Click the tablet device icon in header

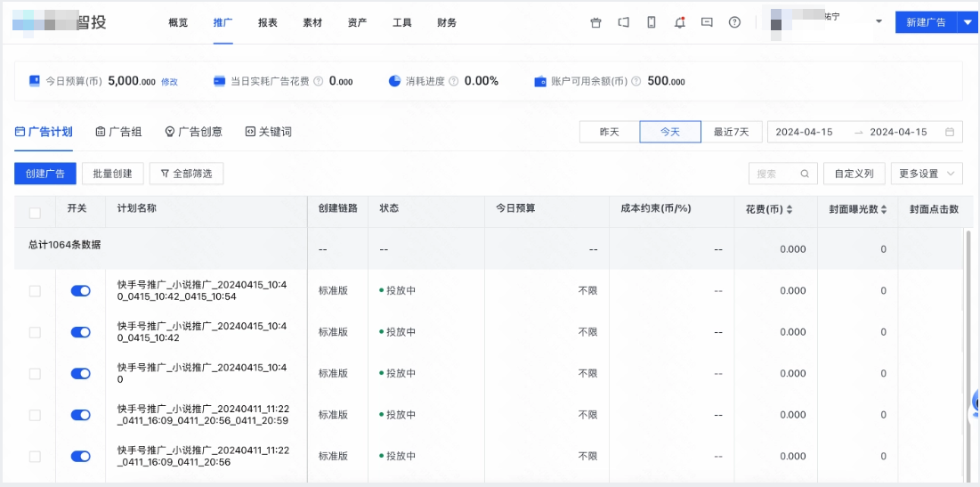point(623,22)
